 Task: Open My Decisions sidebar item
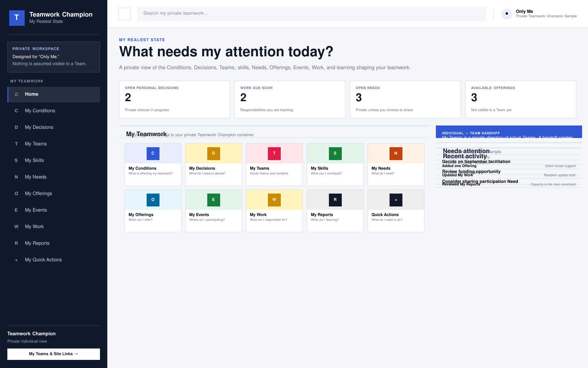coord(54,127)
